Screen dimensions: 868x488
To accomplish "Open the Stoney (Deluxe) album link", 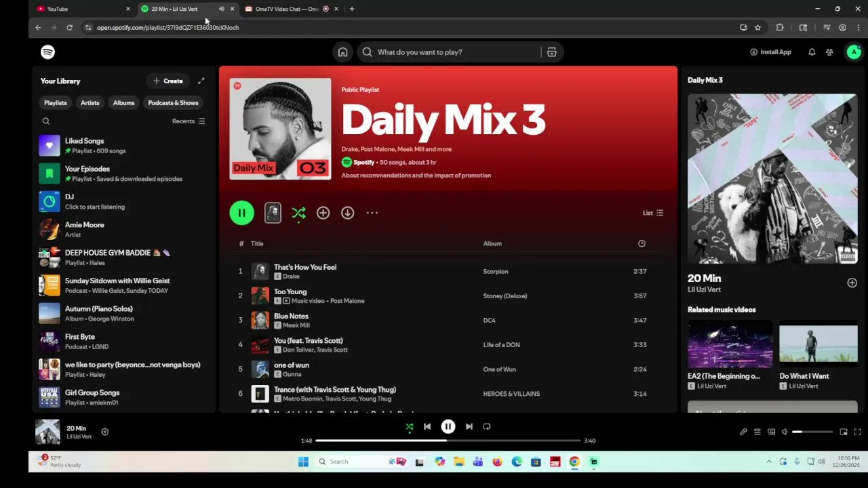I will point(505,296).
